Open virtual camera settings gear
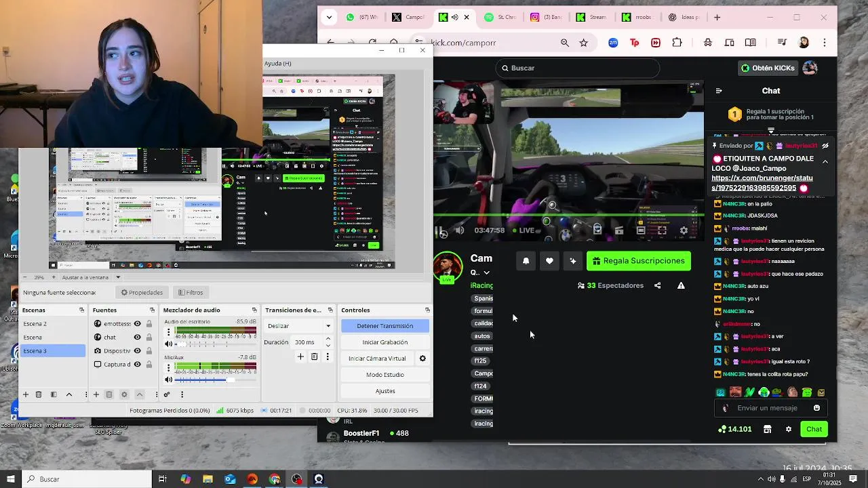 click(x=422, y=359)
